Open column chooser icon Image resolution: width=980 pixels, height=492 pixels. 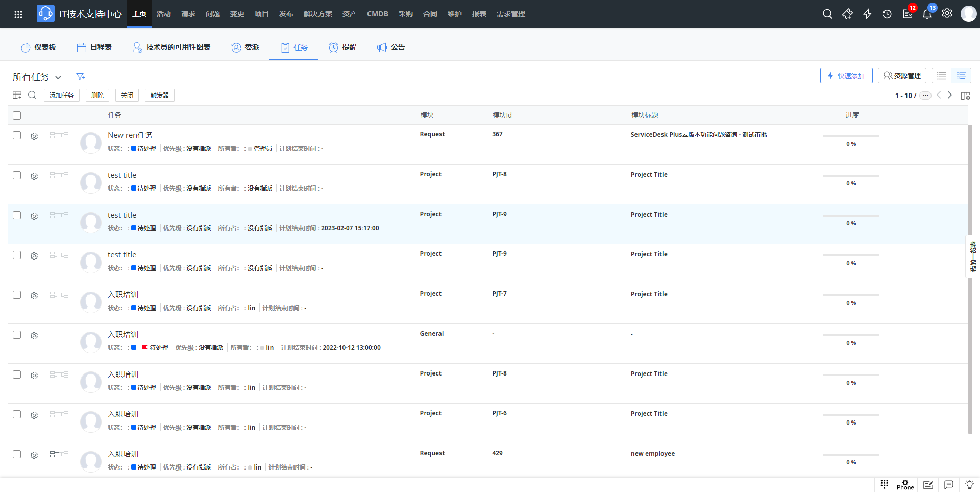[x=965, y=96]
